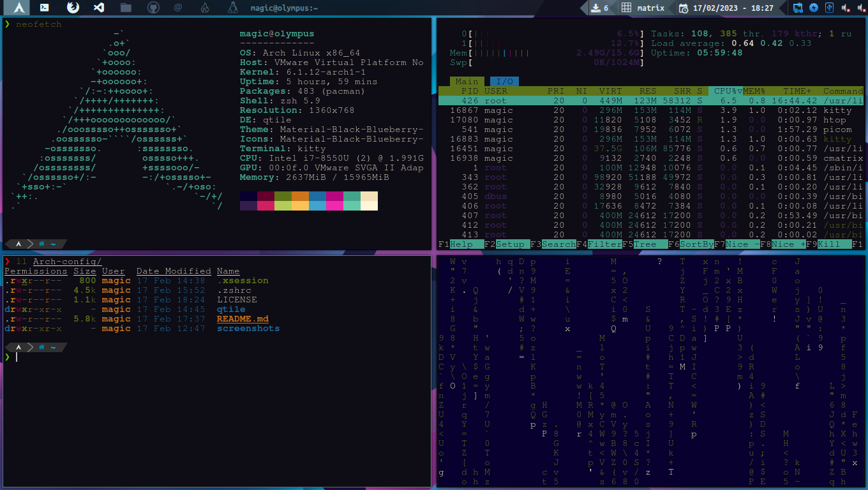
Task: Click the Arch-config/ argument text
Action: coord(68,262)
